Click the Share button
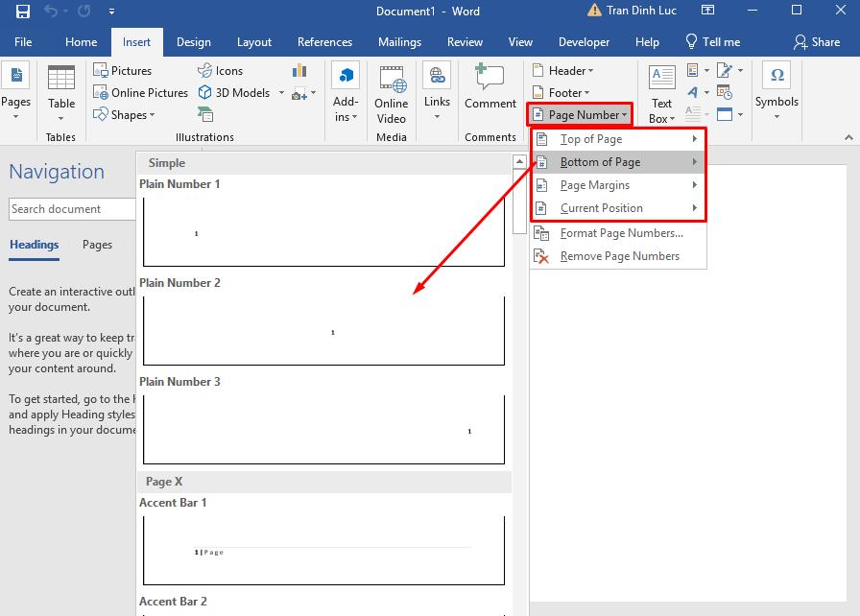The width and height of the screenshot is (860, 616). (x=817, y=42)
